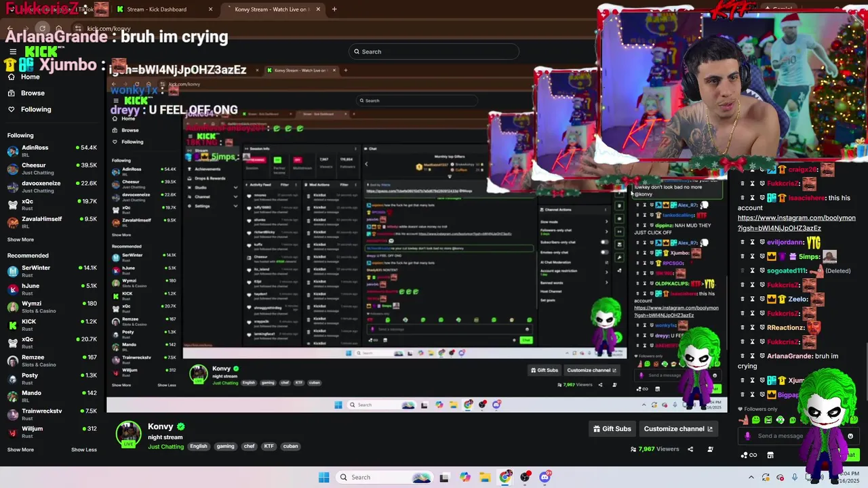The height and width of the screenshot is (488, 868).
Task: Click RReactionz username in main chat
Action: tap(785, 327)
